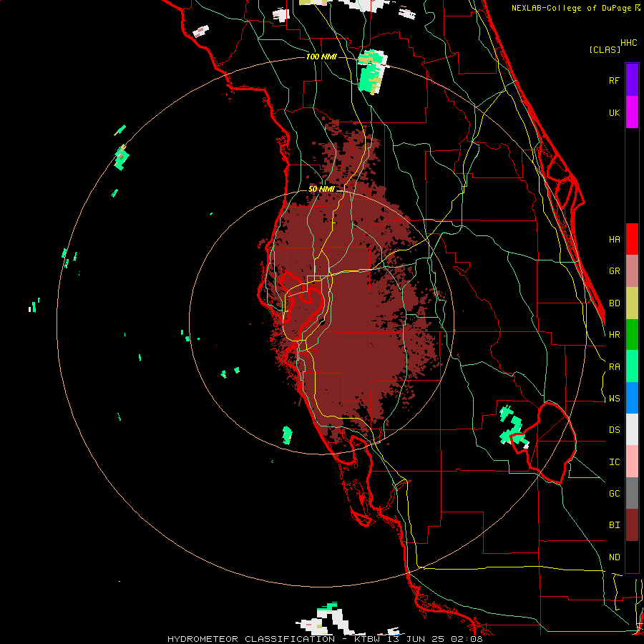Click the HHC product code label
644x644 pixels.
click(x=629, y=43)
